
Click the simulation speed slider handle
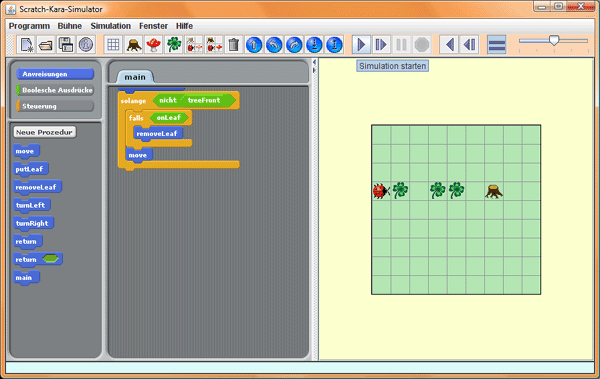point(554,40)
